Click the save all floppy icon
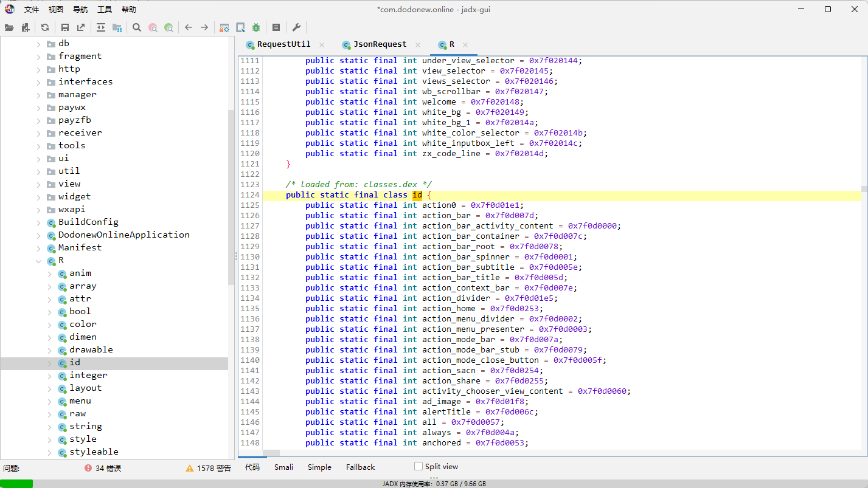This screenshot has width=868, height=488. (64, 27)
